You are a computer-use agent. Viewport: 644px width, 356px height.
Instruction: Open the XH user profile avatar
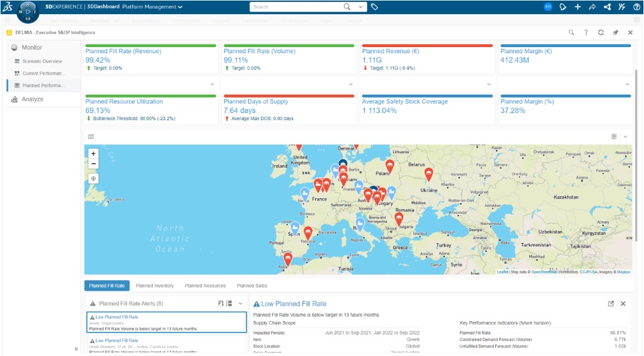pos(548,7)
